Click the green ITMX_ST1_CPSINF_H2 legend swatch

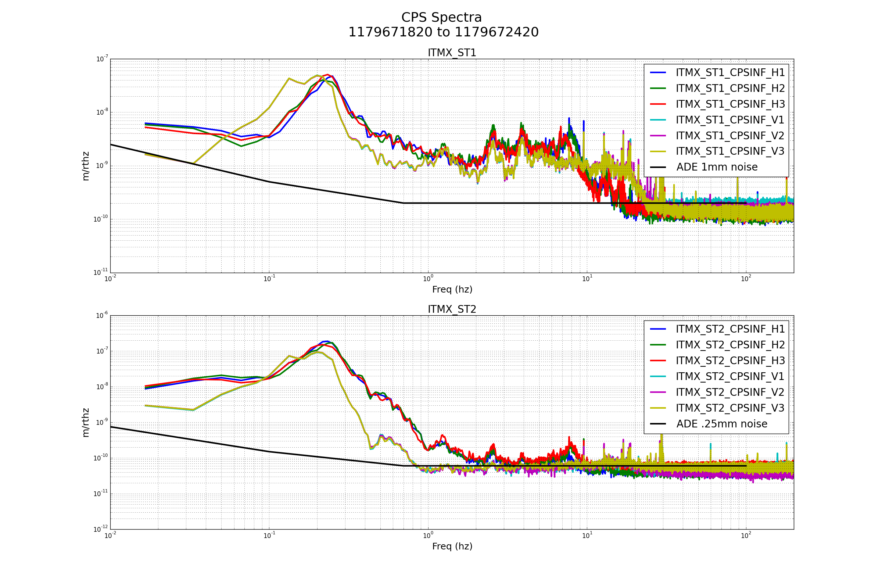click(658, 88)
